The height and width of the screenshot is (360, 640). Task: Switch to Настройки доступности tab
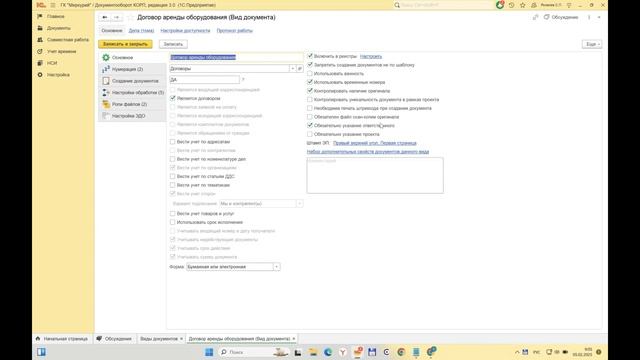coord(185,31)
